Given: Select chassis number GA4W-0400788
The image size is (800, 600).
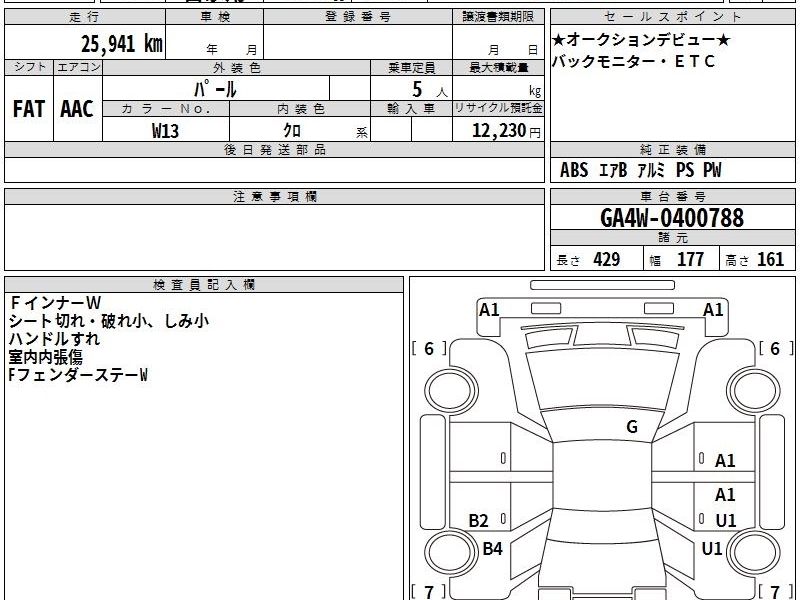Looking at the screenshot, I should [x=672, y=218].
